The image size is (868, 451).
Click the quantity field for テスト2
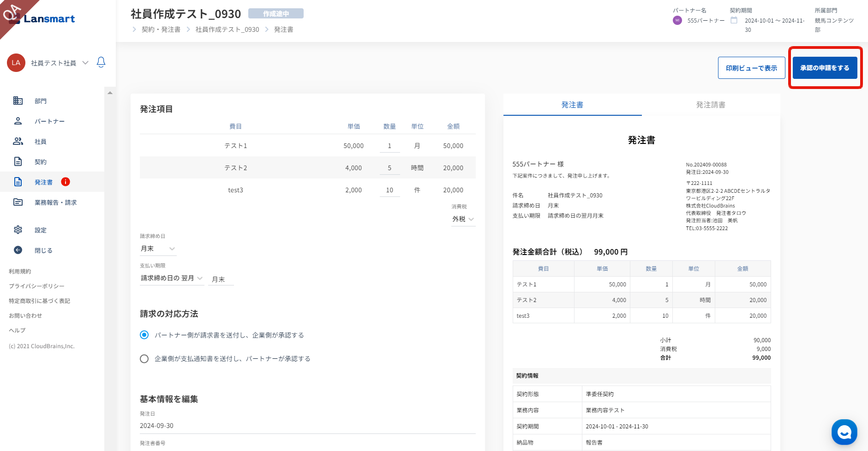389,168
